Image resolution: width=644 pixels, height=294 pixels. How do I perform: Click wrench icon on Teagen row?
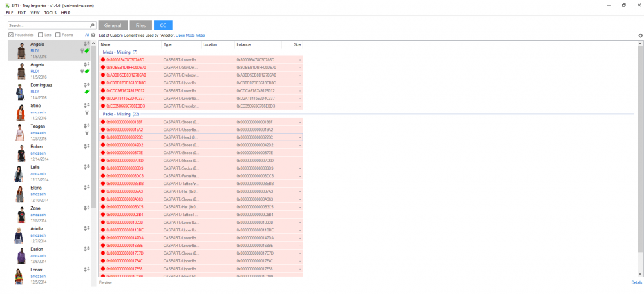[x=87, y=132]
